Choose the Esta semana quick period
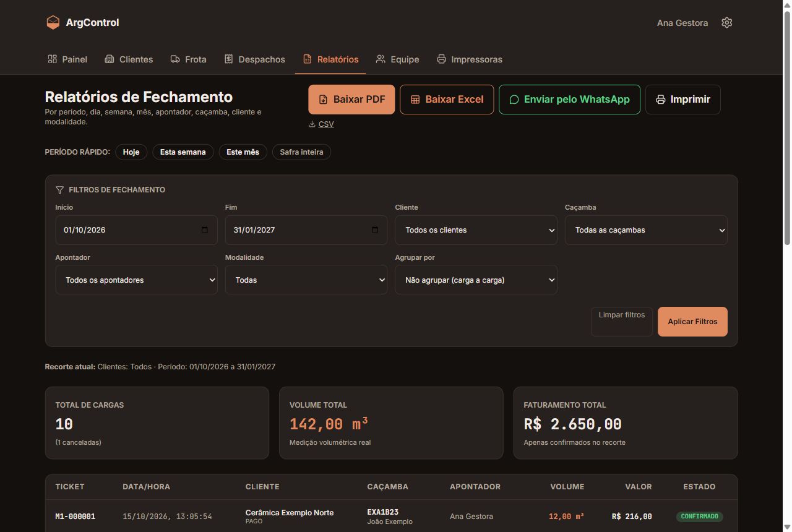Screen dimensions: 792x532 tap(183, 152)
